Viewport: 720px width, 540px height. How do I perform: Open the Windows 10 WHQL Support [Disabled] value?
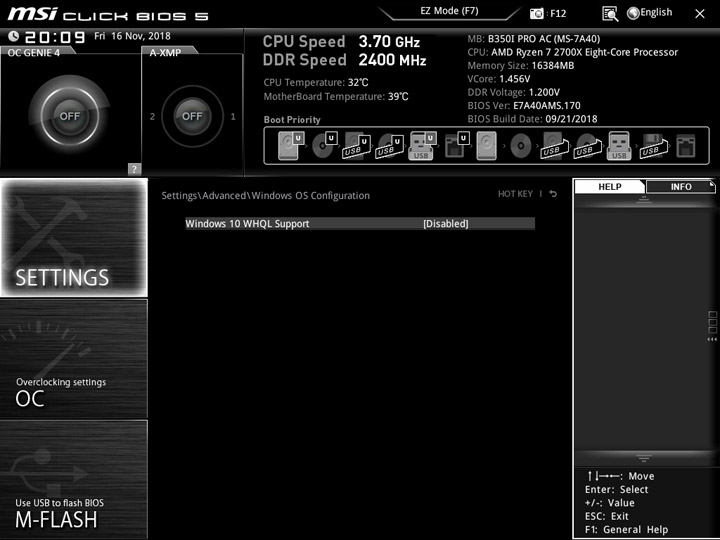[445, 224]
